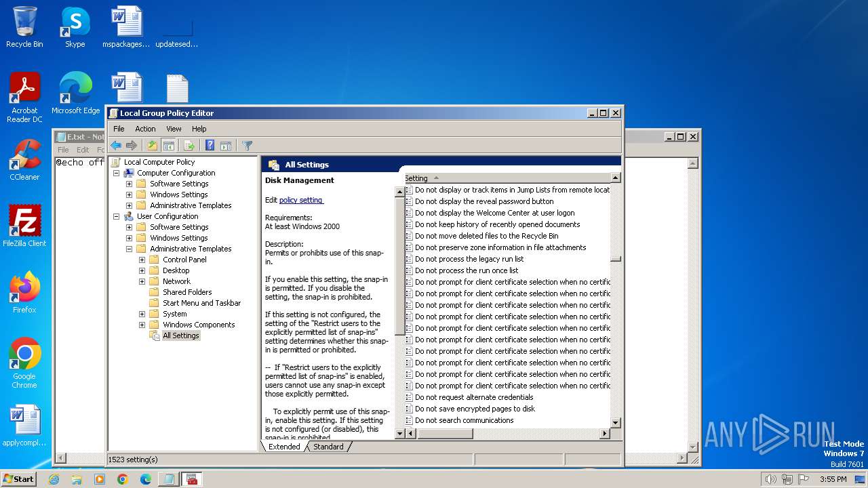
Task: Open Help via blue question-mark icon
Action: 210,145
